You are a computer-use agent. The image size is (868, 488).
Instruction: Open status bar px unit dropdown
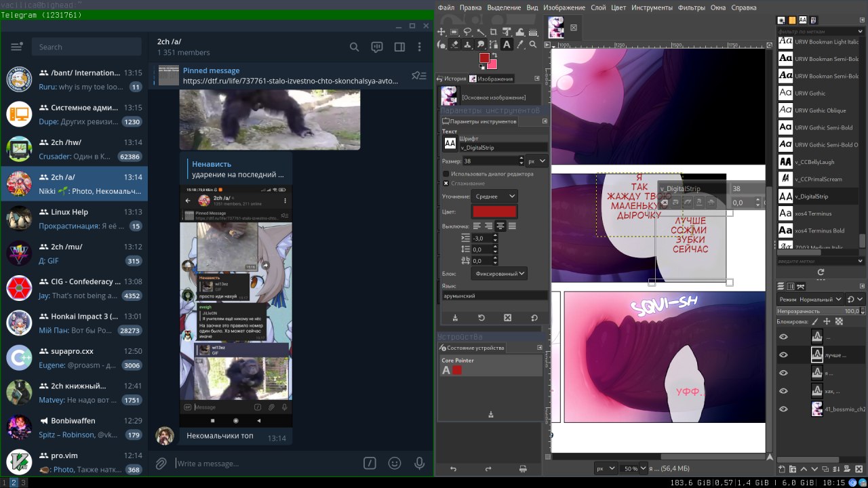tap(606, 468)
